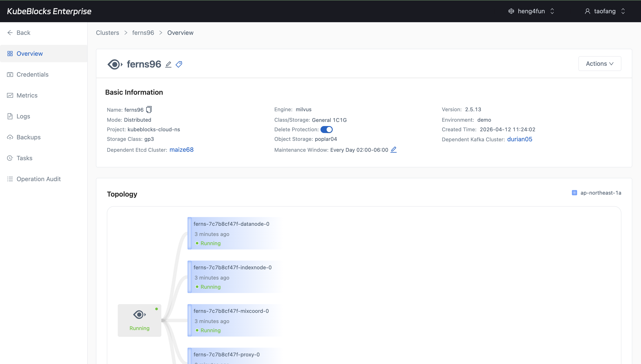Click the Tasks clock icon

[x=10, y=158]
